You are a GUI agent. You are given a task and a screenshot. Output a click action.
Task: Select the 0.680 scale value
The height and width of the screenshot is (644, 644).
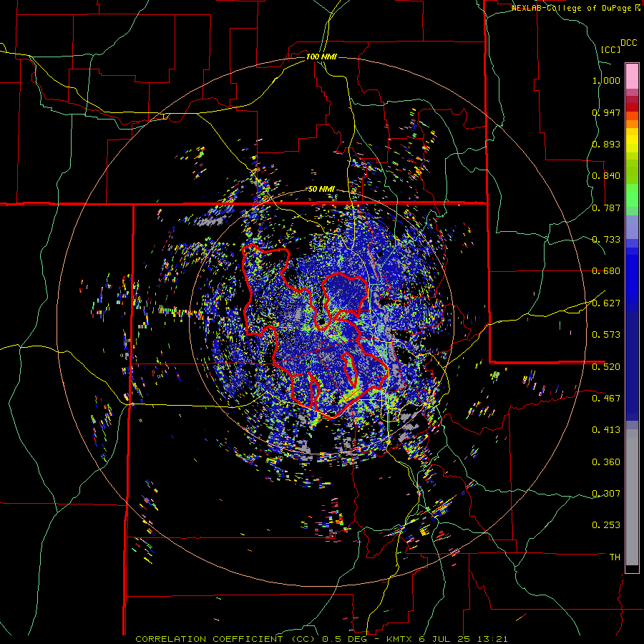point(606,271)
